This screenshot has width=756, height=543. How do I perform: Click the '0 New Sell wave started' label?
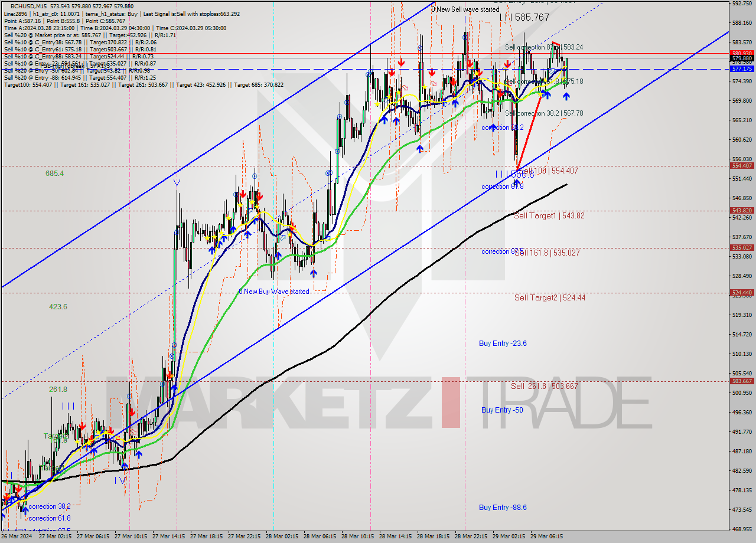465,9
